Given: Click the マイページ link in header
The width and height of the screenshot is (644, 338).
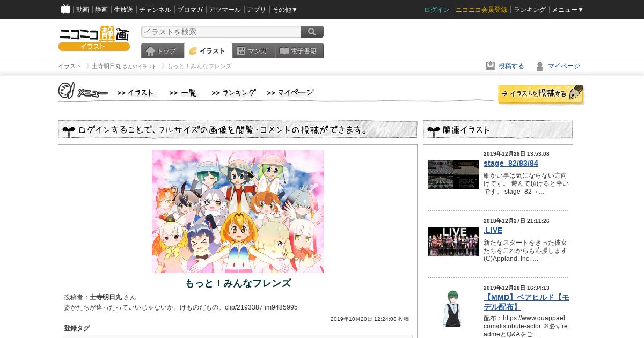Looking at the screenshot, I should [x=564, y=66].
